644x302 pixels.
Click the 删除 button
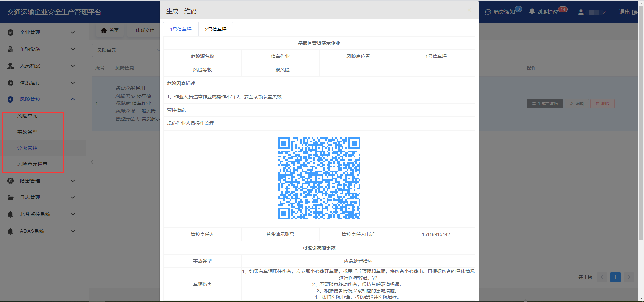602,104
